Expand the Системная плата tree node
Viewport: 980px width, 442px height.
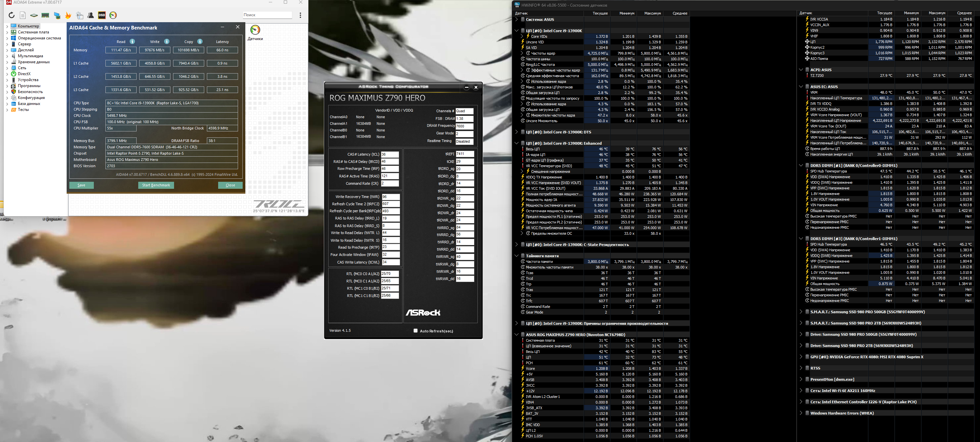(x=7, y=32)
